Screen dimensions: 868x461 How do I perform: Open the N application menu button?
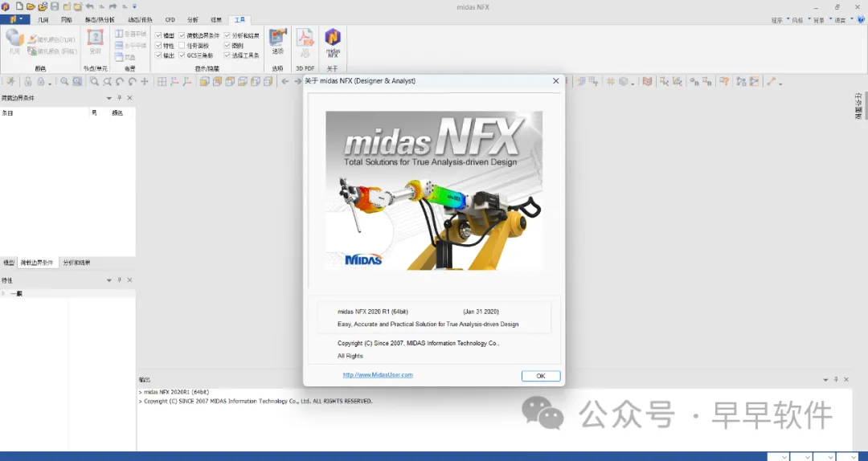15,19
